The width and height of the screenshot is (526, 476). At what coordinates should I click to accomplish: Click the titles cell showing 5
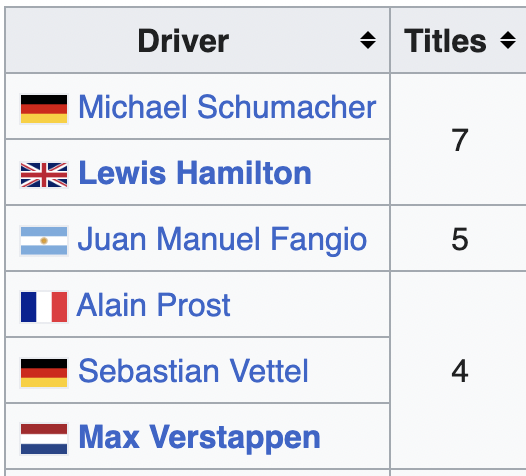tap(460, 239)
